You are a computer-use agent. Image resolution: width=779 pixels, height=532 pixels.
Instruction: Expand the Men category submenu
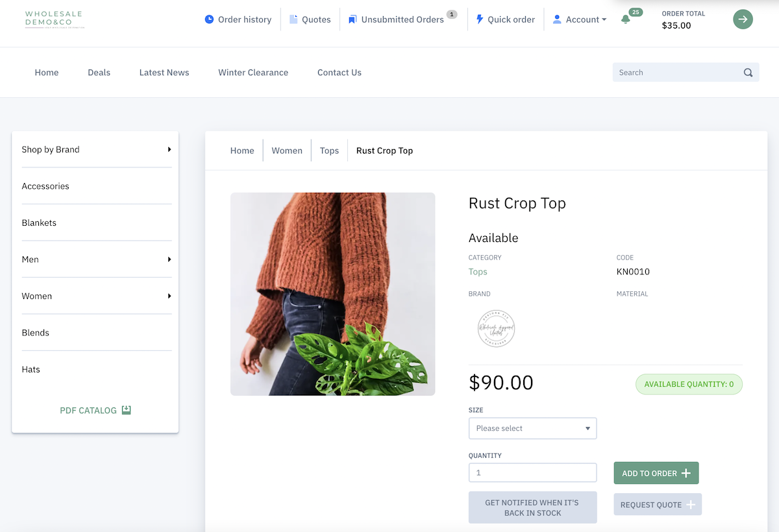pyautogui.click(x=169, y=260)
